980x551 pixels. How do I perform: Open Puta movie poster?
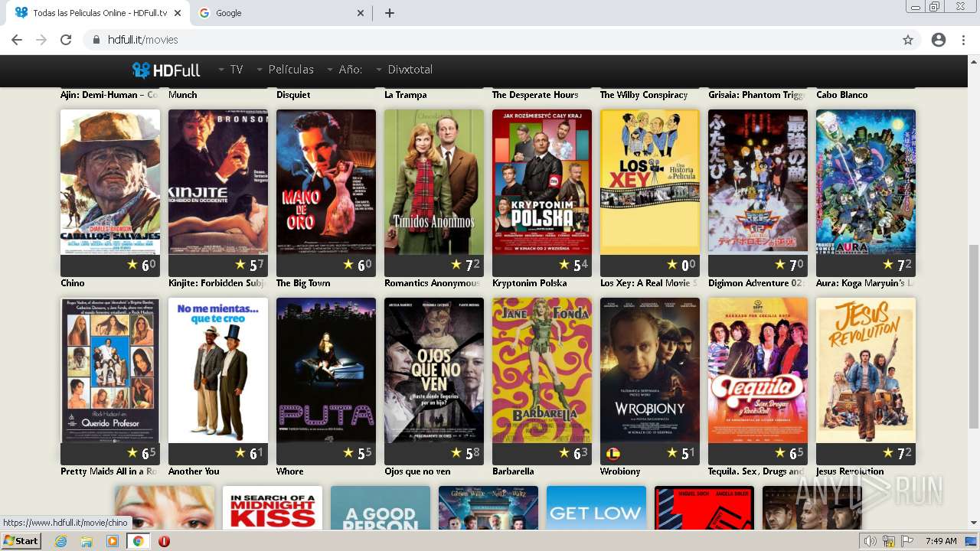(x=326, y=370)
